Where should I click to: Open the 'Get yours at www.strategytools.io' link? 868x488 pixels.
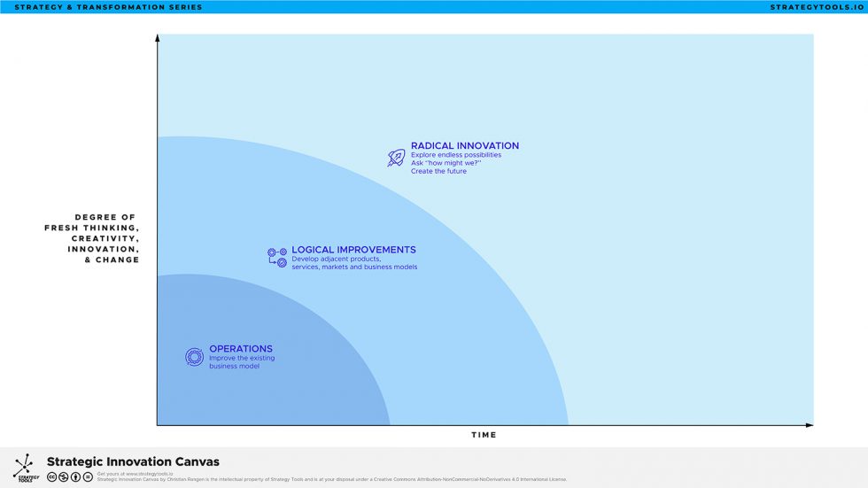click(135, 474)
